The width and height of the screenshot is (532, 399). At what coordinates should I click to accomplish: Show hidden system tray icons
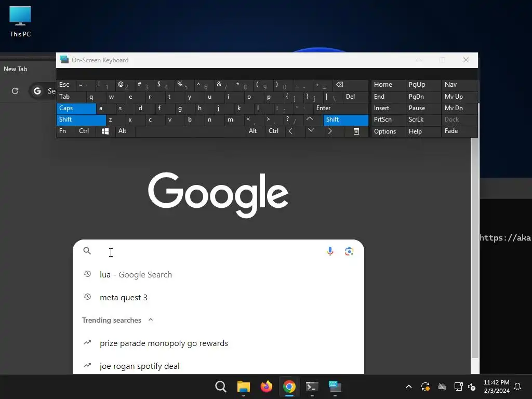[x=409, y=387]
